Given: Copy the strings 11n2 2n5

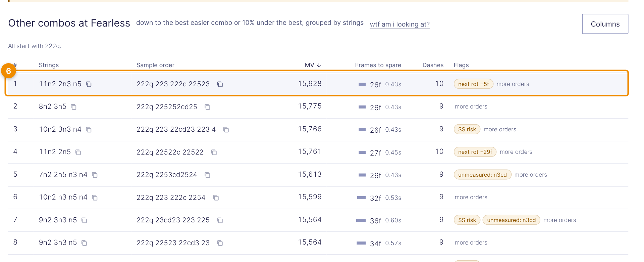Looking at the screenshot, I should (78, 152).
